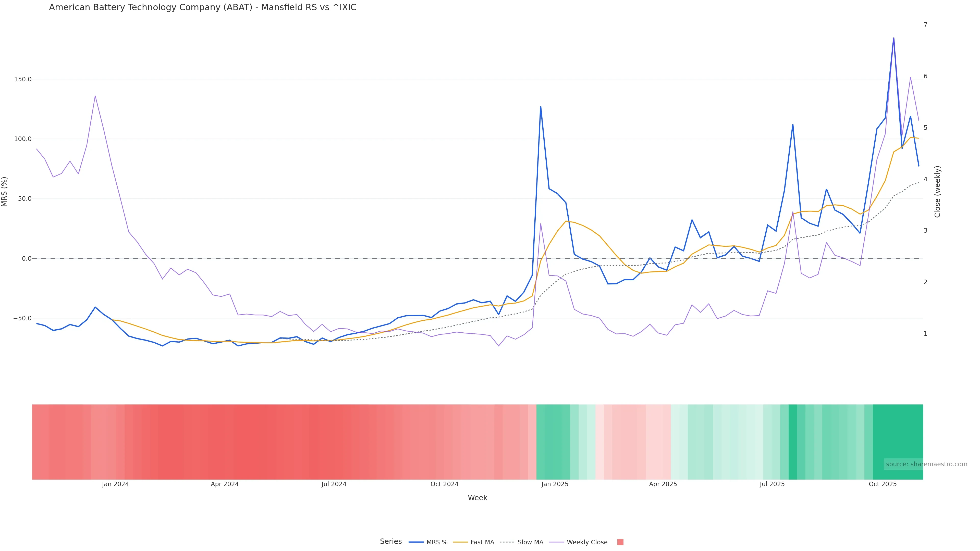Click the dotted Slow MA legend line icon

pos(507,542)
